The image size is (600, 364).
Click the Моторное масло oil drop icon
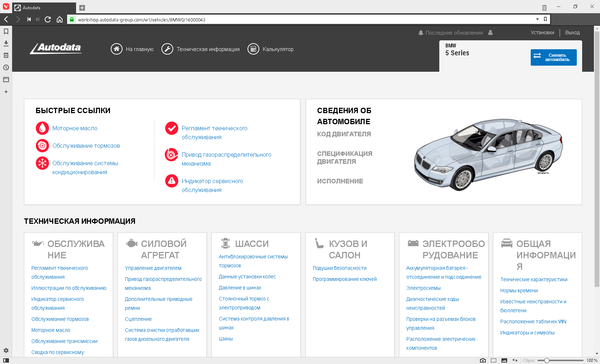tap(42, 128)
